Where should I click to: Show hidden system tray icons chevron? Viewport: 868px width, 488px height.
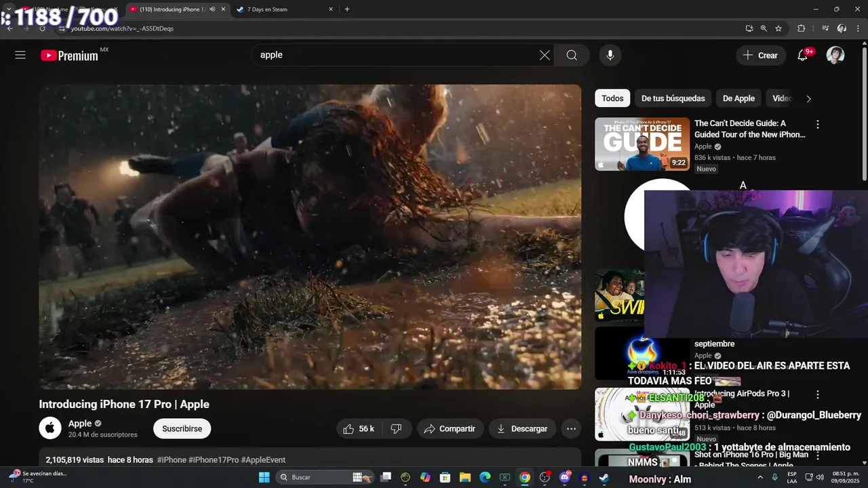coord(759,477)
